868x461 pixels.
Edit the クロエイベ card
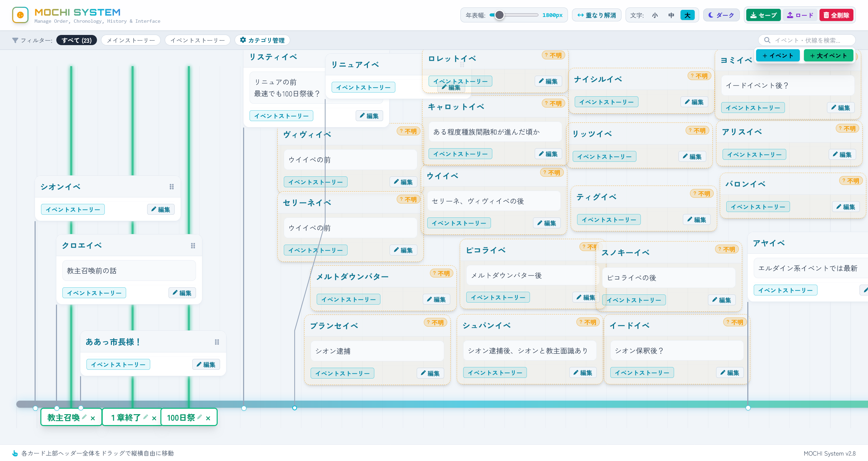click(182, 293)
